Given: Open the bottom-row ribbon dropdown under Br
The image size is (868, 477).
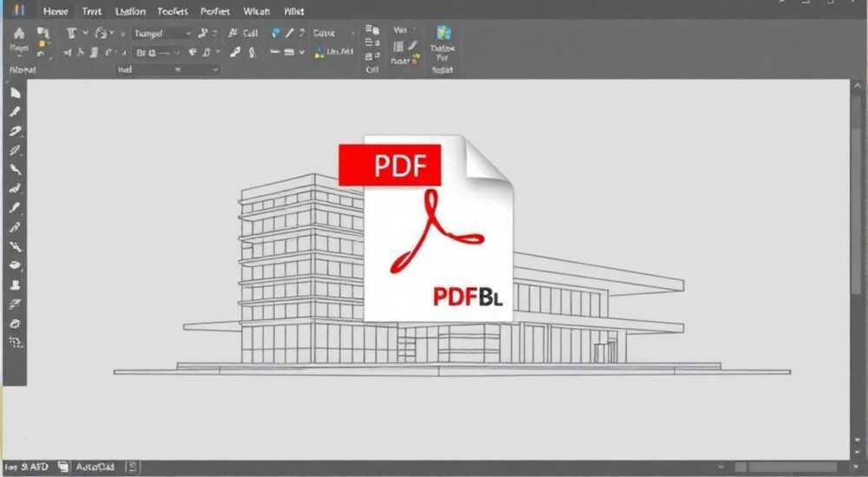Looking at the screenshot, I should 168,69.
